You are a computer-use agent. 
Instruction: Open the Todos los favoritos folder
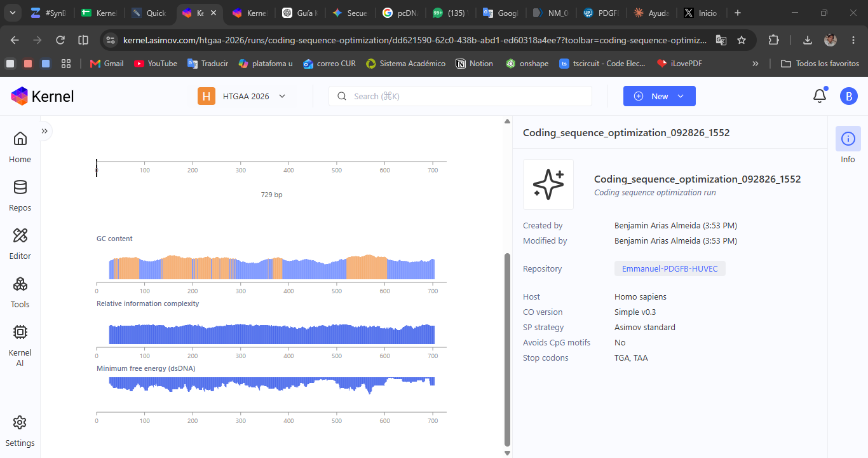(x=820, y=64)
